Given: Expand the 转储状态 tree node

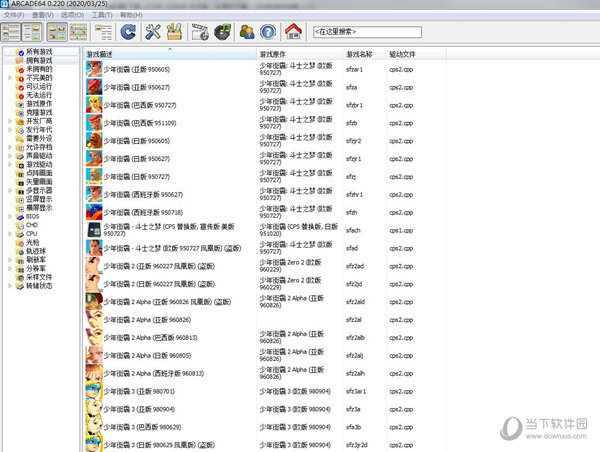Looking at the screenshot, I should point(10,286).
